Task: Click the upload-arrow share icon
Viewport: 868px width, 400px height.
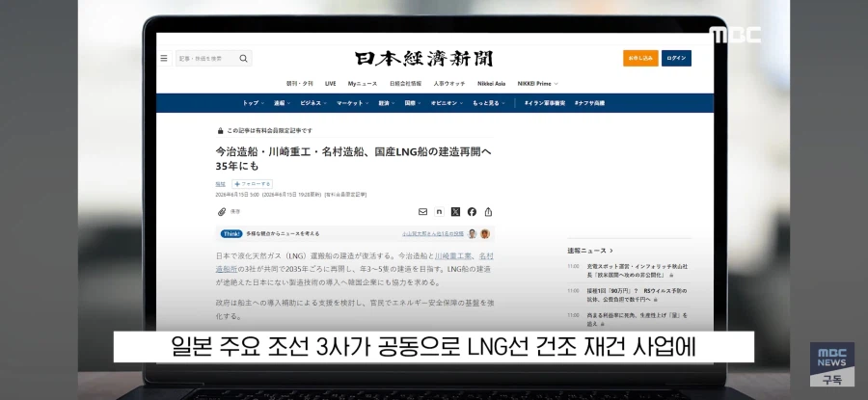Action: click(x=488, y=211)
